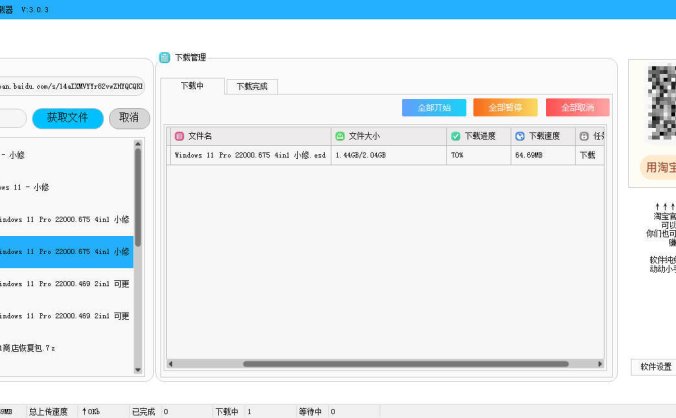Viewport: 676px width, 418px height.
Task: Click the 用淘宝 orange banner button
Action: coord(659,167)
